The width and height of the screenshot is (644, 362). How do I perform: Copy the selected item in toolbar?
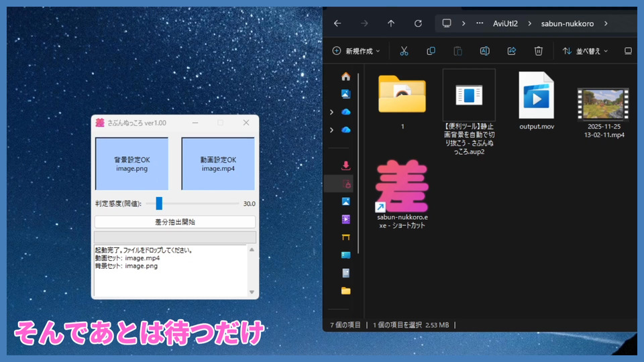431,51
